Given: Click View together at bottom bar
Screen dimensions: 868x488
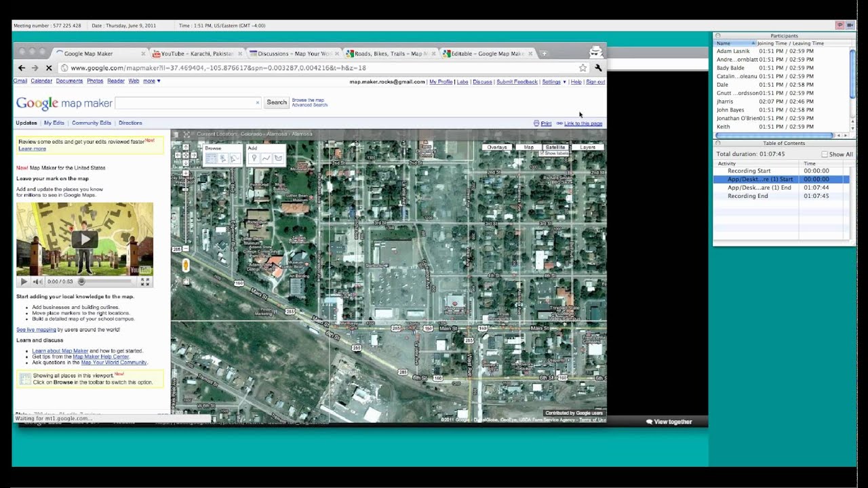Looking at the screenshot, I should [669, 422].
